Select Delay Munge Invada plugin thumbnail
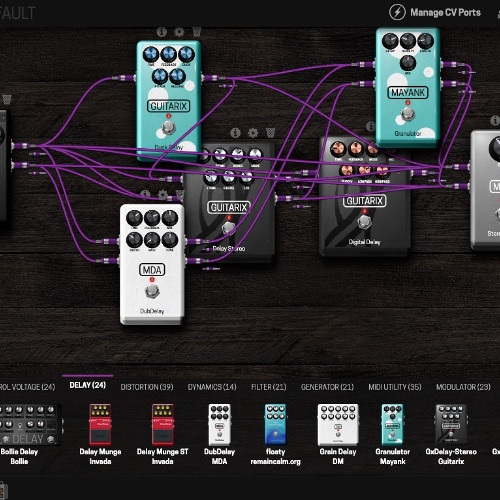Screen dimensions: 500x500 tap(100, 425)
